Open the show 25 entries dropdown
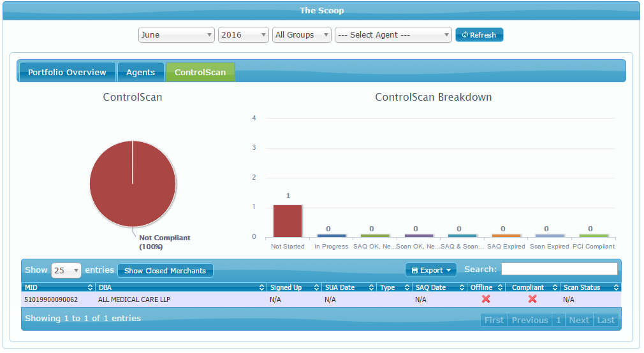Screen dimensions: 644x353 [x=66, y=271]
